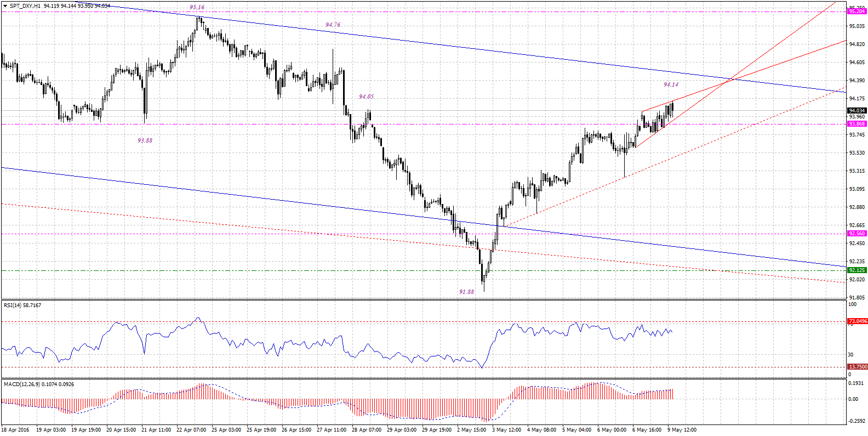Click the 92.880 price axis value

[x=856, y=207]
